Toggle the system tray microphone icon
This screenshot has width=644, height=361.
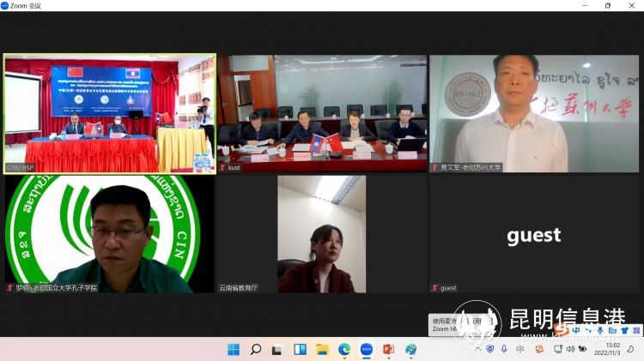click(504, 349)
